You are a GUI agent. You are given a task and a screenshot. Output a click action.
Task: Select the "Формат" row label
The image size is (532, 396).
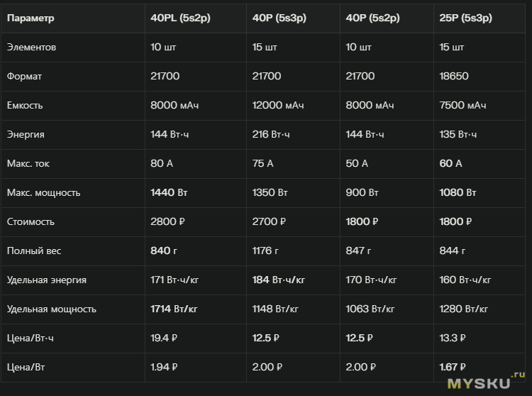click(x=25, y=77)
